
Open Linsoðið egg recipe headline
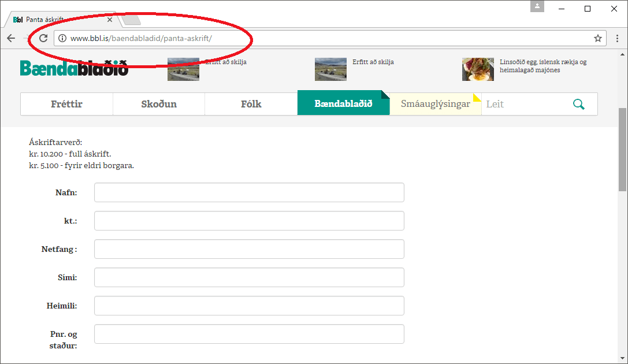tap(543, 66)
